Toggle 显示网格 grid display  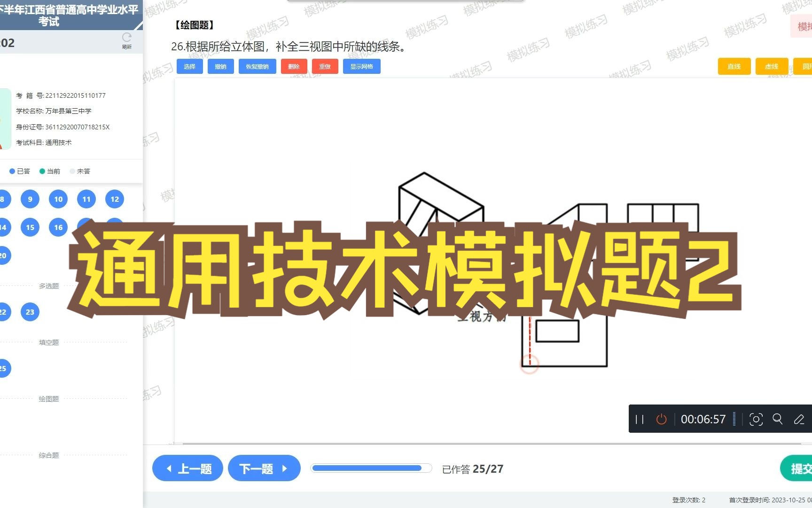tap(361, 66)
